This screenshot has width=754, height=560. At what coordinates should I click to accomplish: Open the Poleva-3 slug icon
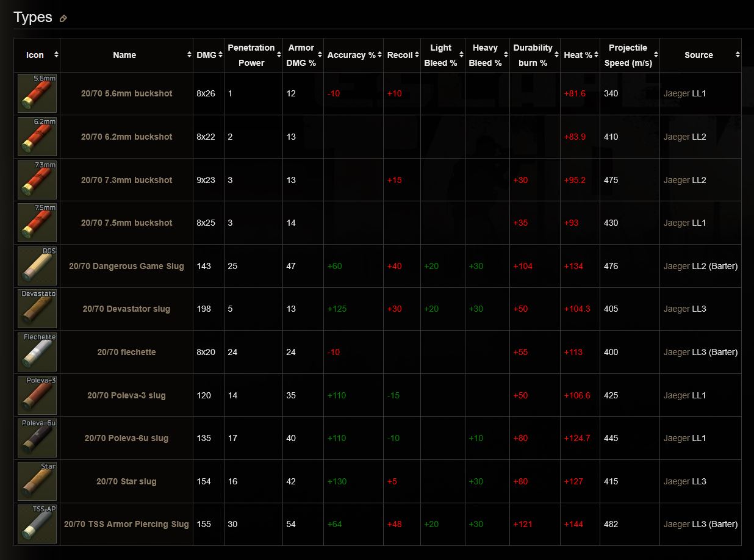click(37, 395)
